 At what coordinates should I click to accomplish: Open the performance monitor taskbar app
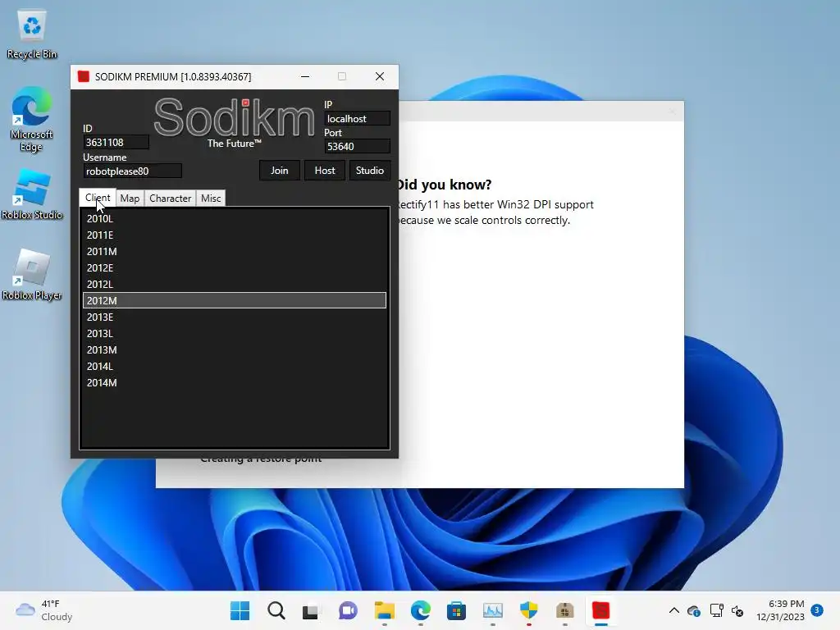tap(492, 610)
